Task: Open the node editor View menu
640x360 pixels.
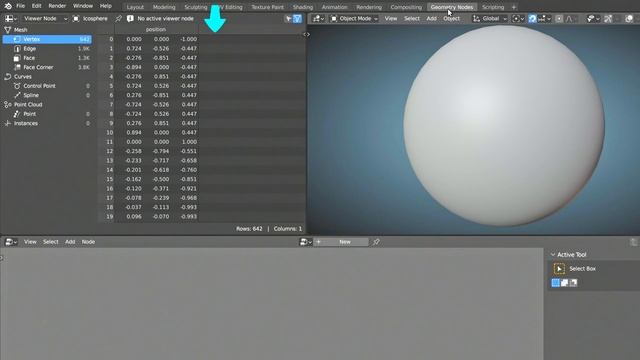Action: 30,242
